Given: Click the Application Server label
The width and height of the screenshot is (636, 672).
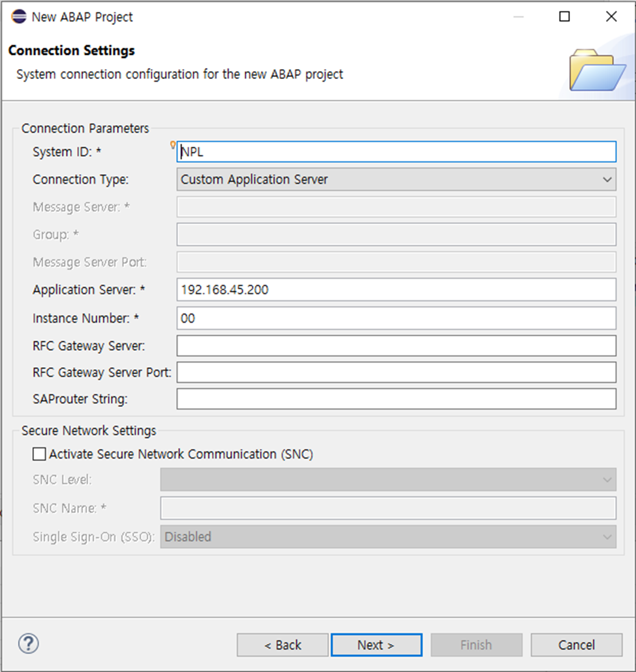Looking at the screenshot, I should click(89, 290).
